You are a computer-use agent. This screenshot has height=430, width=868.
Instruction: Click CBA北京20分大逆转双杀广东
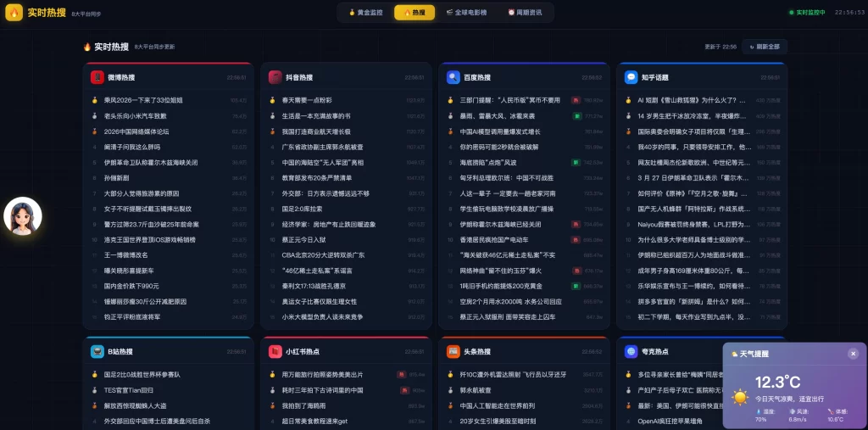point(323,255)
